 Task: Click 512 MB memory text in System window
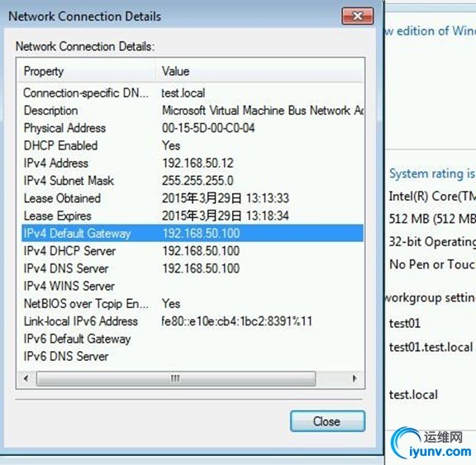pos(432,219)
